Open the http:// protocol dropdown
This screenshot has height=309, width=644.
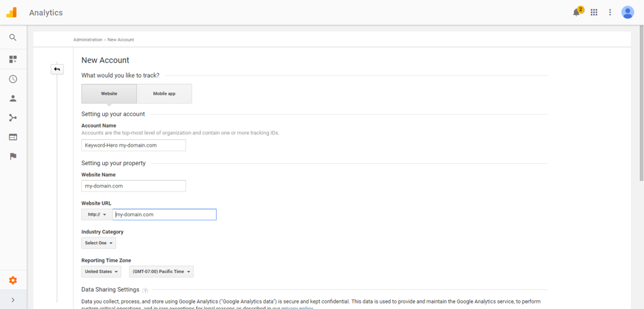[97, 214]
